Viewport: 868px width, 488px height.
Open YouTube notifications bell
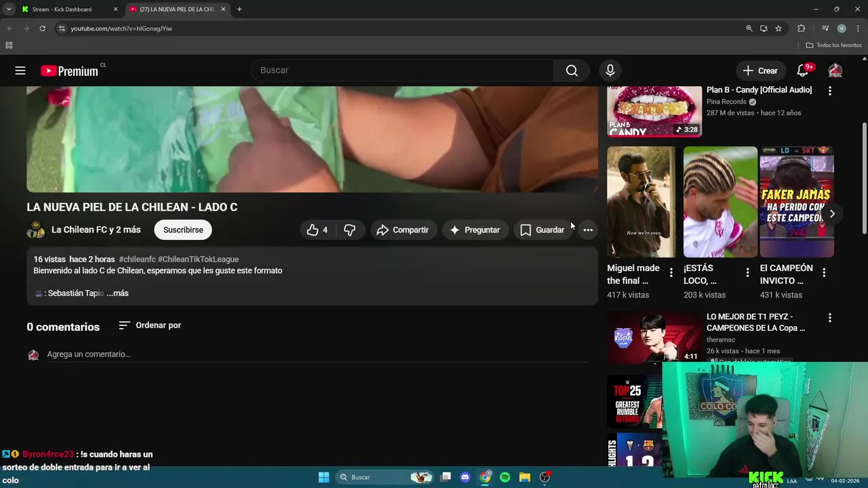[x=803, y=70]
